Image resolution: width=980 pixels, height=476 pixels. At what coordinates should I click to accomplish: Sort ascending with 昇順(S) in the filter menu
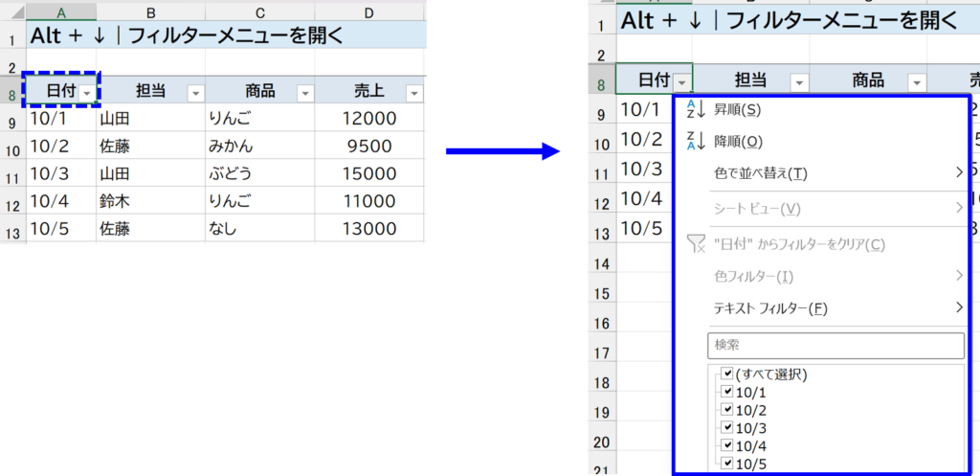pos(821,109)
